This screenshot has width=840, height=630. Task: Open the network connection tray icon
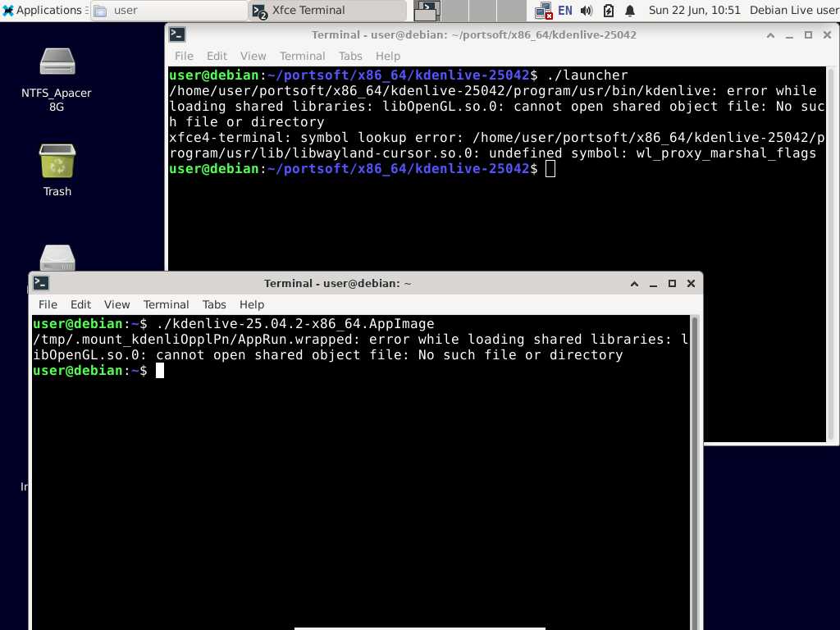pyautogui.click(x=543, y=10)
